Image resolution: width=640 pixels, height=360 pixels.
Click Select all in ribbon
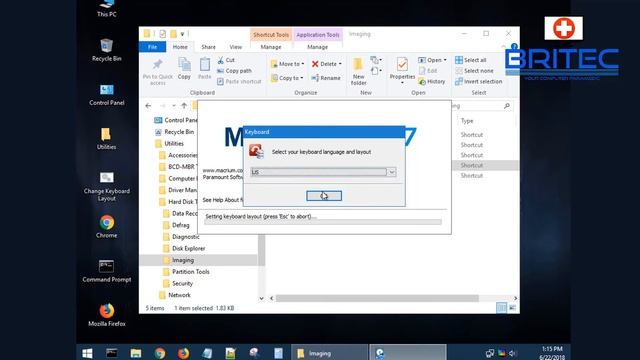(471, 60)
